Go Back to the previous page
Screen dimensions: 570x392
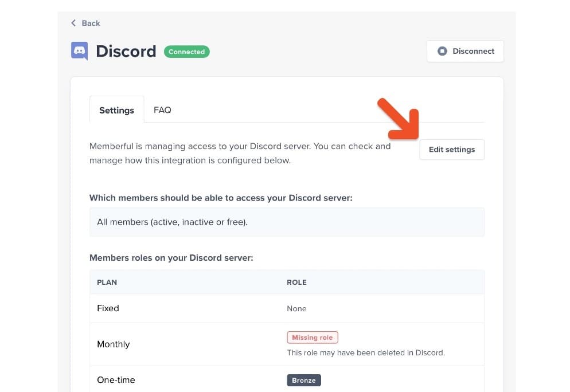(x=85, y=23)
